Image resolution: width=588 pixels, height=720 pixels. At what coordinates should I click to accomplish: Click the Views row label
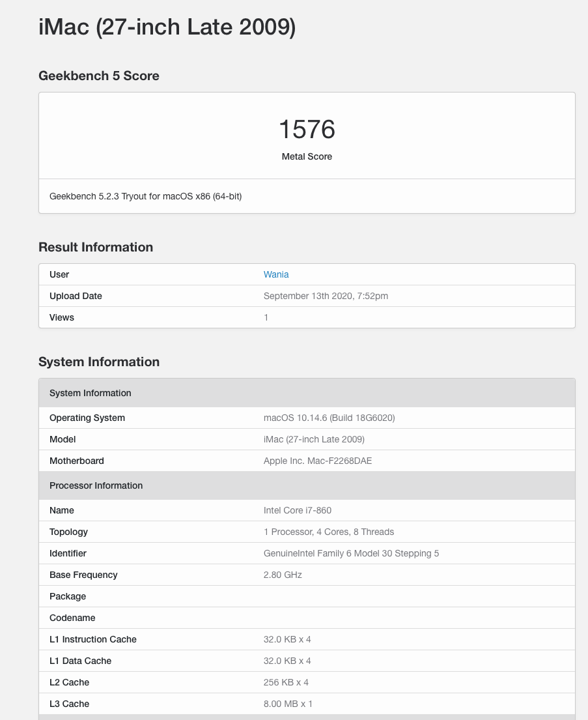click(x=62, y=317)
